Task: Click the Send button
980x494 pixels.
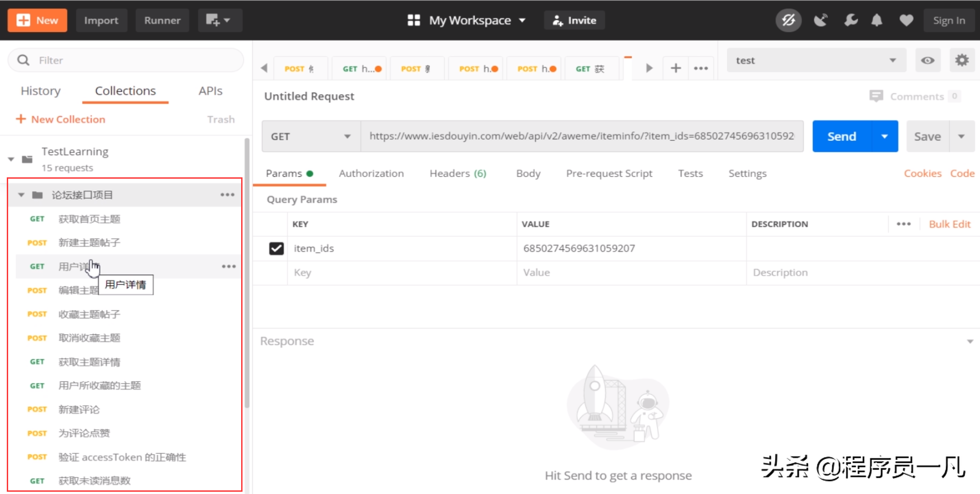Action: pos(842,136)
